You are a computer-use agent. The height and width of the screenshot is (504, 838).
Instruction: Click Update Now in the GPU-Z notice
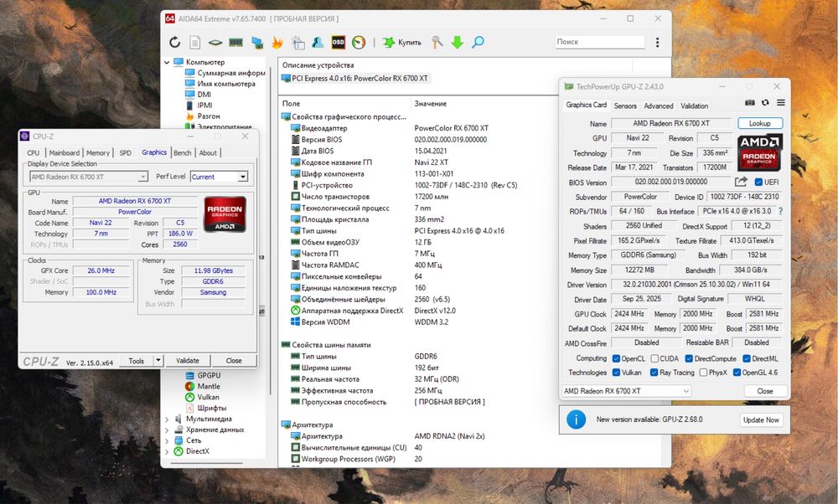tap(761, 419)
